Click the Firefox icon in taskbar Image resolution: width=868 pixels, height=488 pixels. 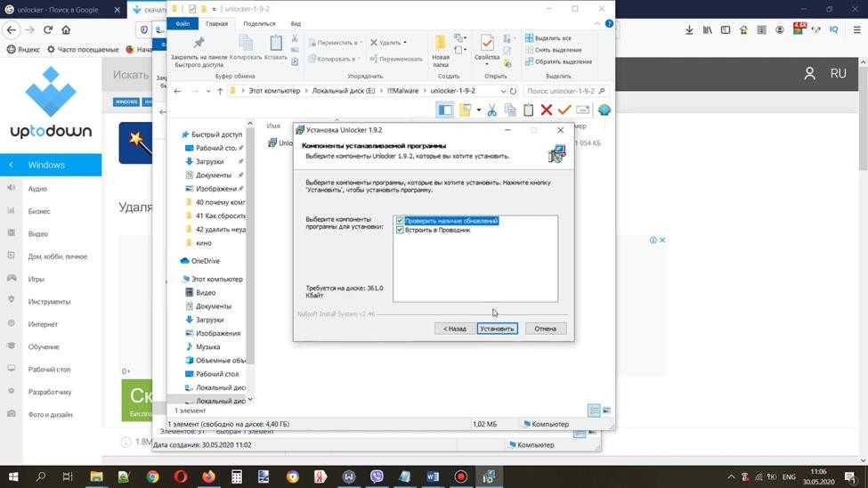click(x=208, y=476)
